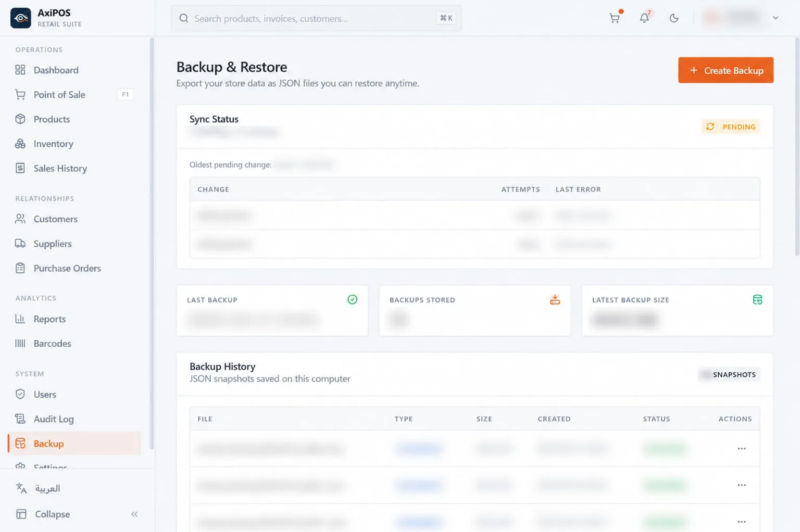
Task: Click the Users shield icon
Action: [20, 394]
